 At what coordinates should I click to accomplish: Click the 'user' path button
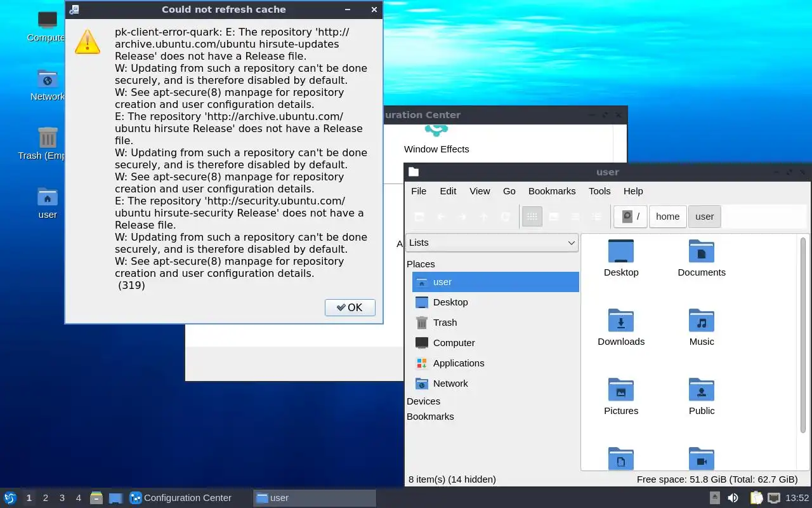pos(704,217)
